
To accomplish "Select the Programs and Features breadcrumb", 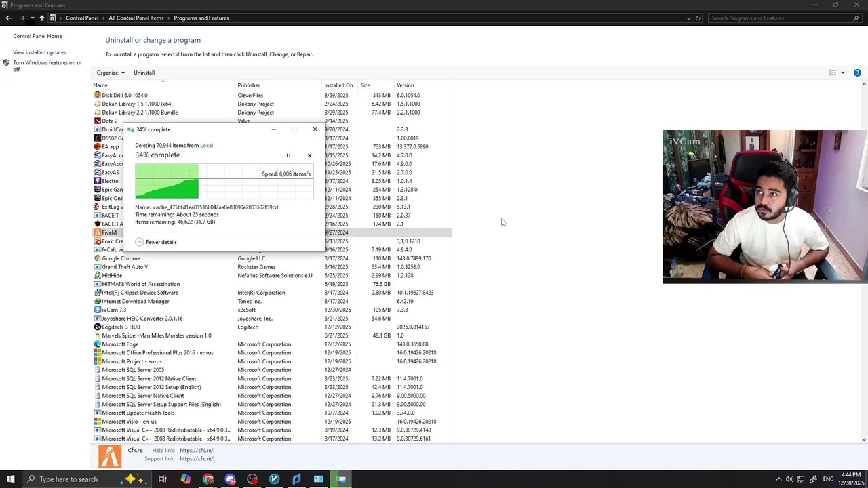I will (x=201, y=18).
